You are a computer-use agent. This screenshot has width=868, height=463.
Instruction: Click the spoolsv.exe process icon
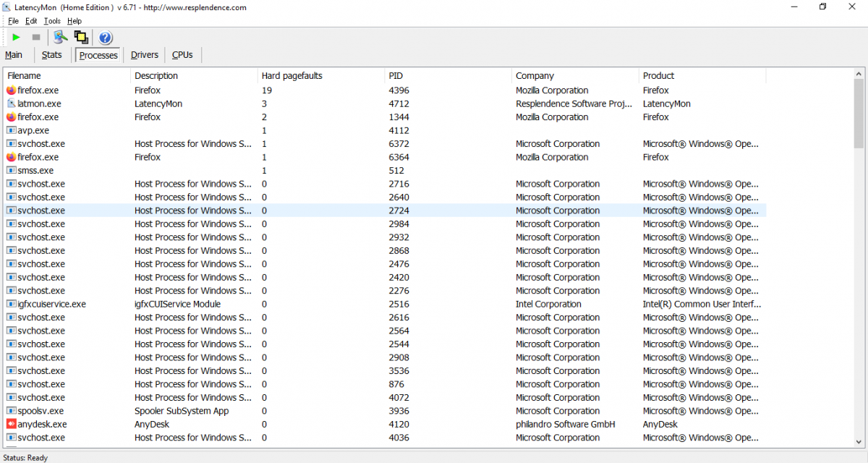click(11, 411)
